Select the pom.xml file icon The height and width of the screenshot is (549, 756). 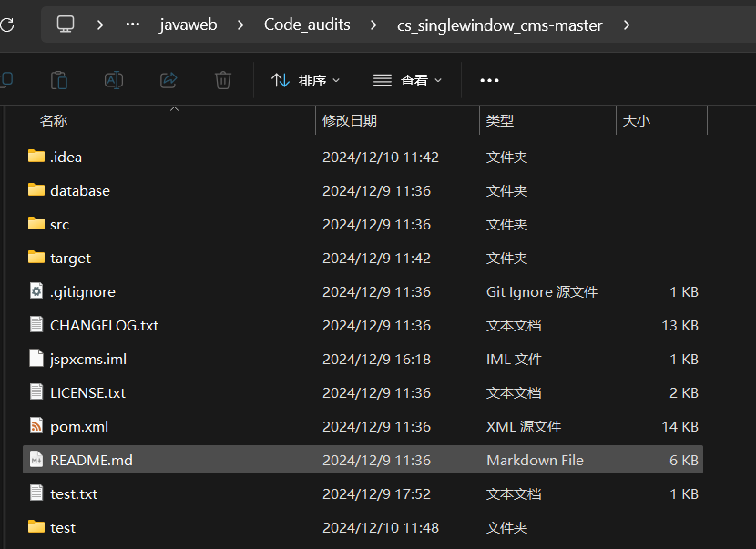click(x=36, y=425)
